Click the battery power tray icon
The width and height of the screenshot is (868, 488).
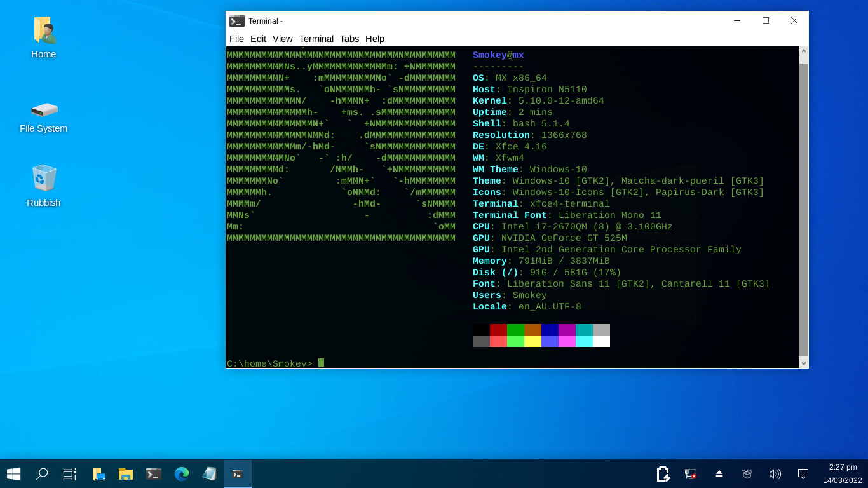pyautogui.click(x=663, y=474)
